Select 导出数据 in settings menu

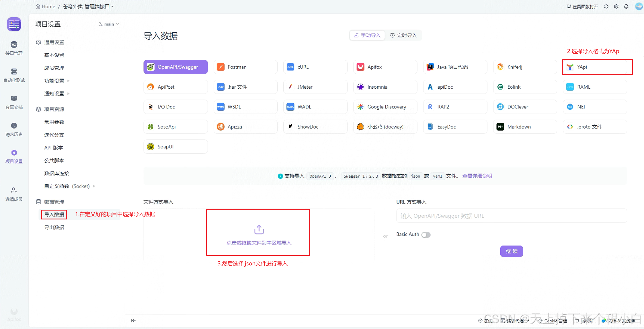(54, 227)
